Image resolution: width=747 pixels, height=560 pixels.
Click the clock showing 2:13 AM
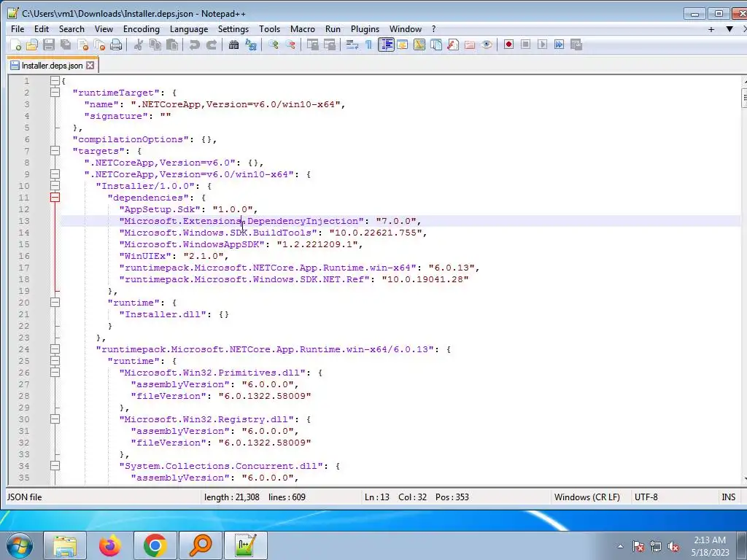tap(710, 546)
